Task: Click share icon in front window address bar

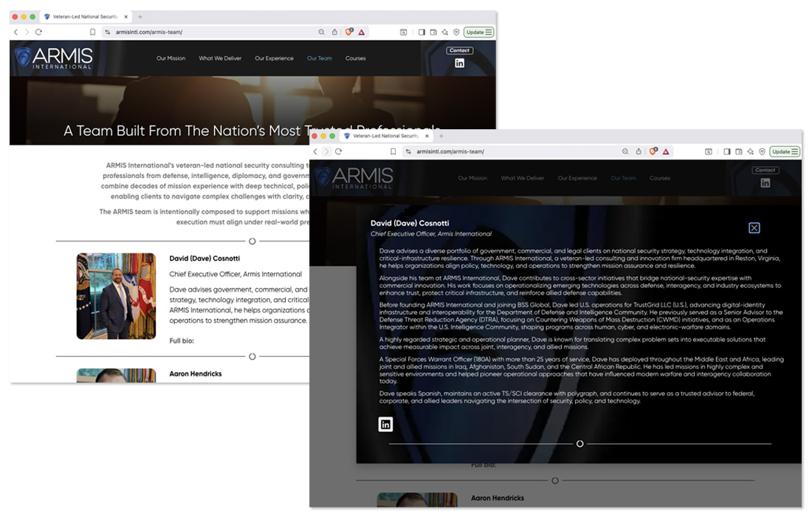Action: coord(639,152)
